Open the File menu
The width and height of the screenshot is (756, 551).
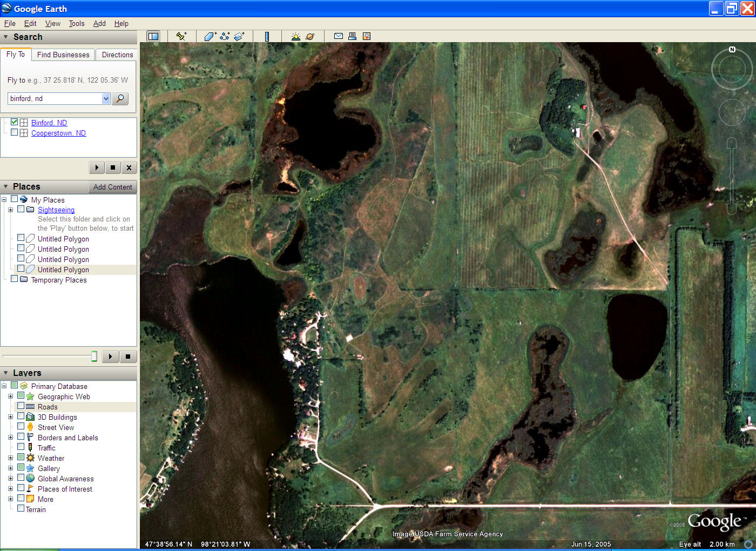click(x=10, y=23)
